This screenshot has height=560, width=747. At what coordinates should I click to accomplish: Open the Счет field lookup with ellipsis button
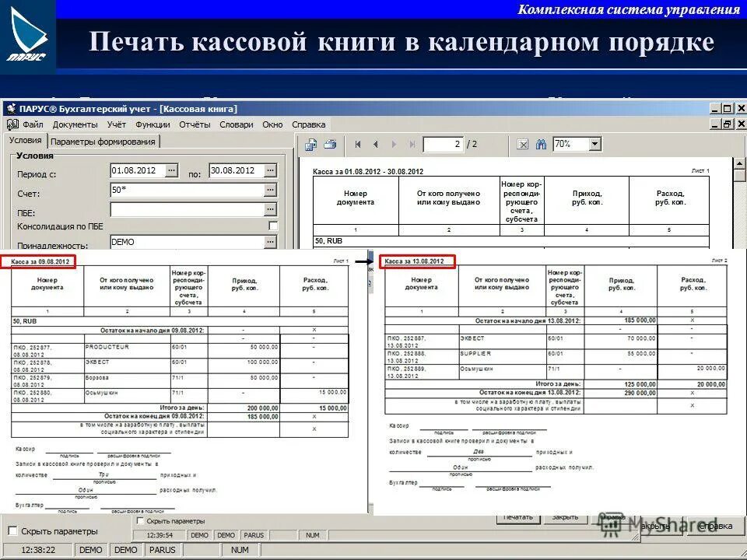click(x=270, y=189)
